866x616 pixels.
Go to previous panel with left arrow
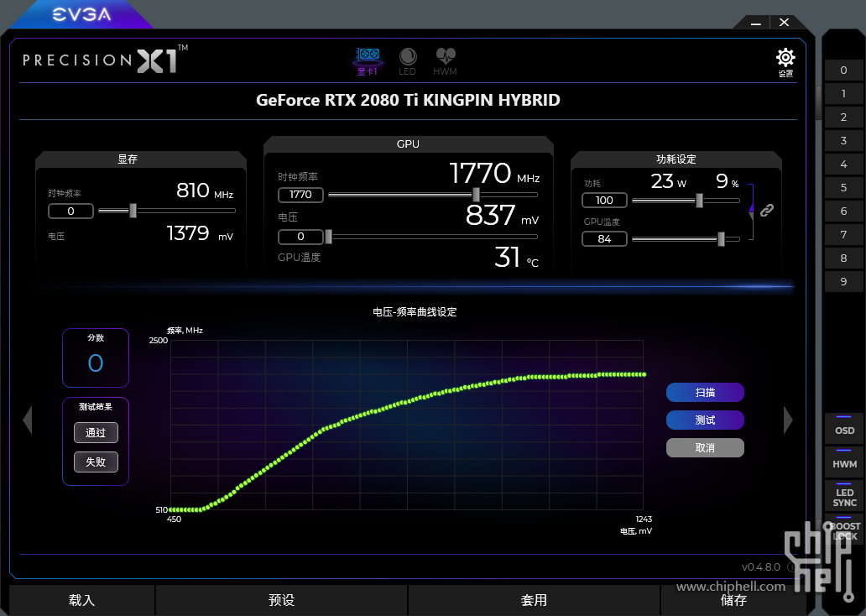click(28, 420)
